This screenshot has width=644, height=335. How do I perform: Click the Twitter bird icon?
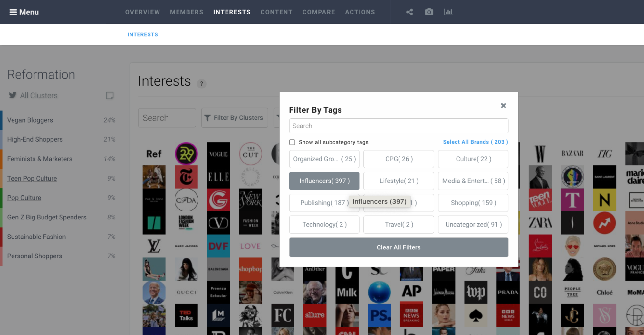coord(13,95)
